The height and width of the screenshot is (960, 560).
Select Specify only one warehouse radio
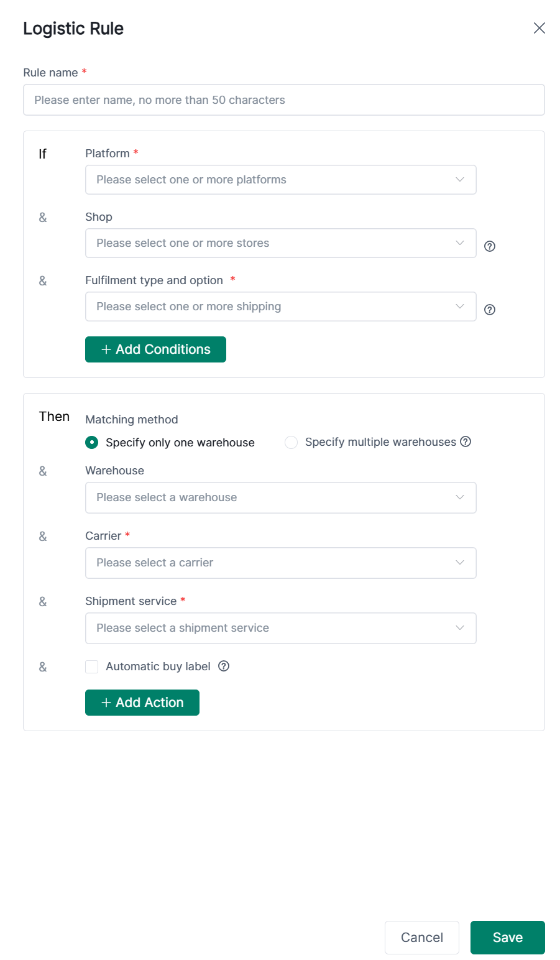click(x=92, y=442)
